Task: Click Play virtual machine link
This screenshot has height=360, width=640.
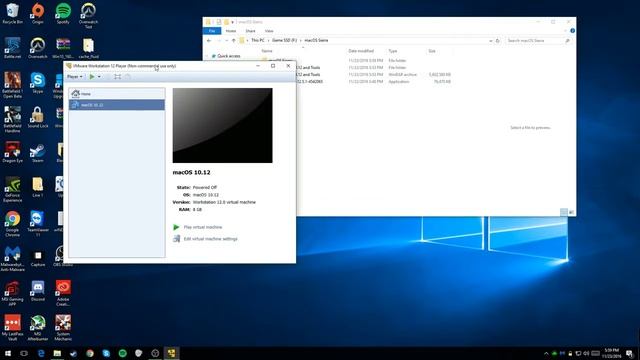Action: click(202, 227)
